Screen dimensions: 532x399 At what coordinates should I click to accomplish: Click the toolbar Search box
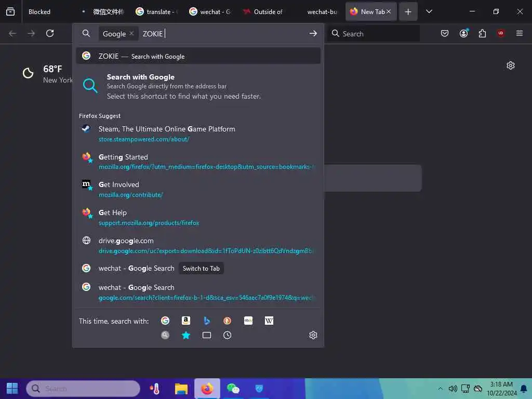pyautogui.click(x=374, y=34)
